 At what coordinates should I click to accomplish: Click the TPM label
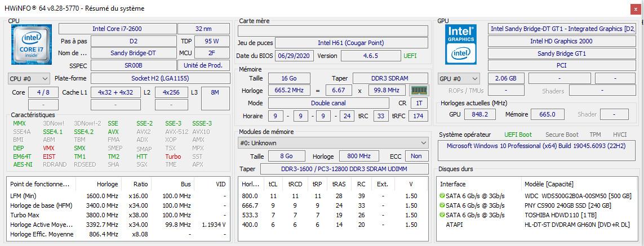pos(595,135)
